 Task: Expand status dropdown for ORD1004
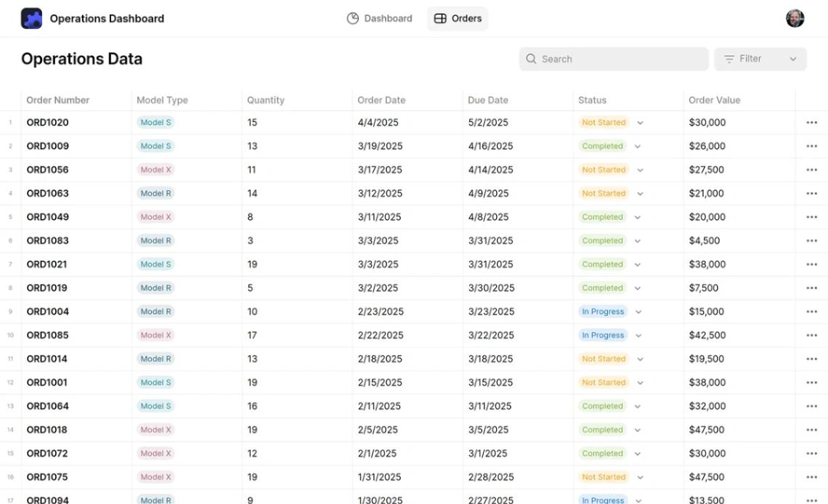tap(638, 312)
